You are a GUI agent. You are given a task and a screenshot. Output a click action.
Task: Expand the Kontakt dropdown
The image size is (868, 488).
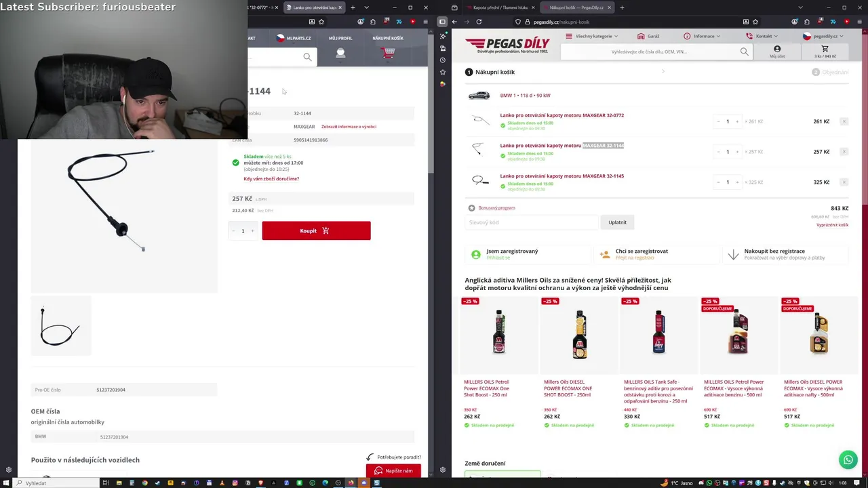click(762, 36)
